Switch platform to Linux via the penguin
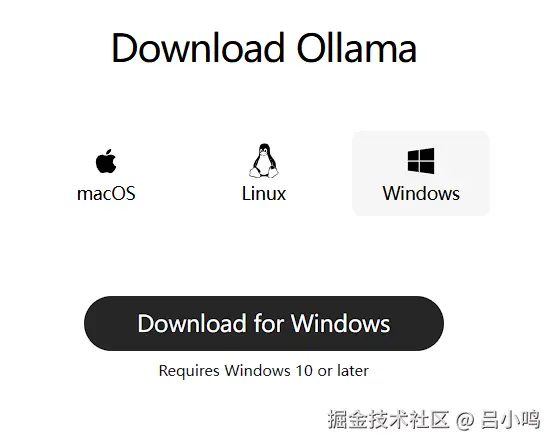This screenshot has width=555, height=445. 264,160
